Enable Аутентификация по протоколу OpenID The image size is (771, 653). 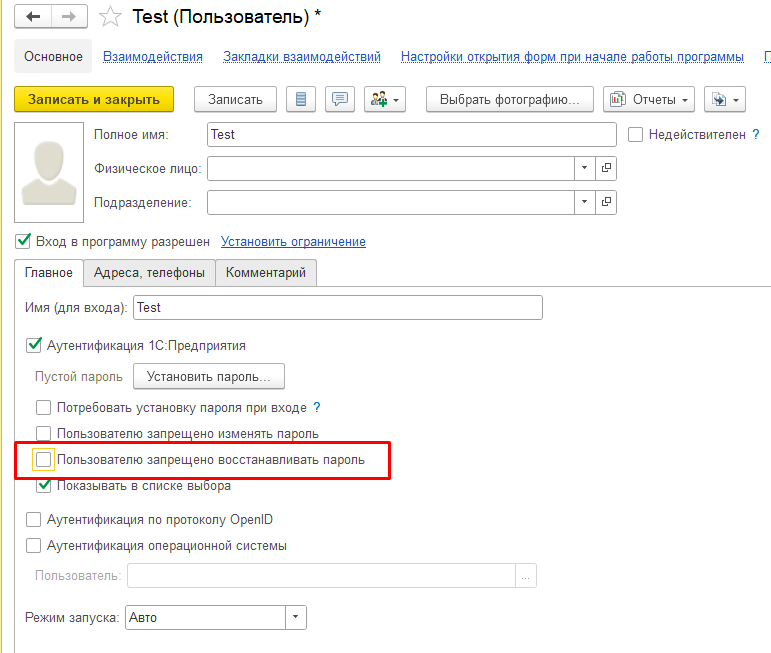coord(34,519)
